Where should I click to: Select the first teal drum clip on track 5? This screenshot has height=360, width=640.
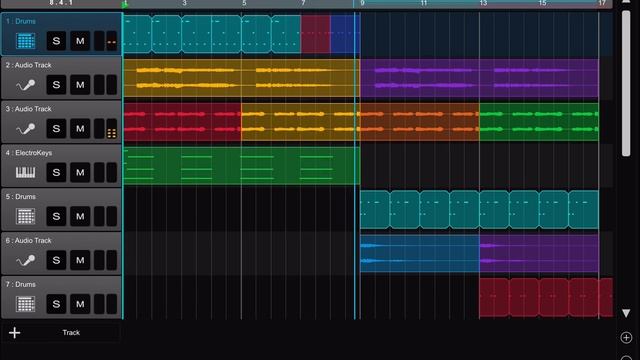375,210
